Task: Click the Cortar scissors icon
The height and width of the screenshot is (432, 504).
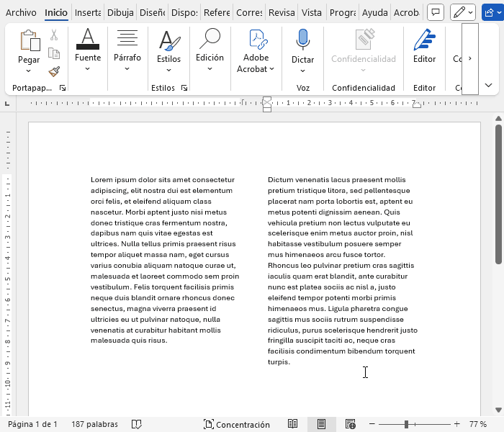Action: click(x=54, y=35)
